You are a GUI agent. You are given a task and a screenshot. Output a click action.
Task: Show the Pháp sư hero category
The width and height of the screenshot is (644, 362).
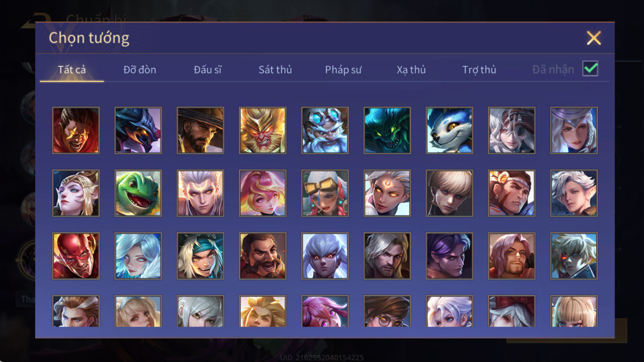click(343, 70)
